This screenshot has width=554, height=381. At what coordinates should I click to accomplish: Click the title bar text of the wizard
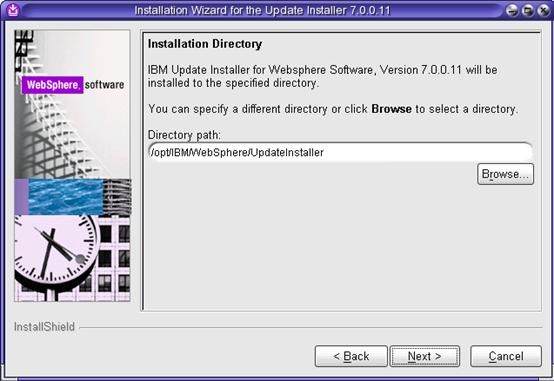tap(262, 10)
